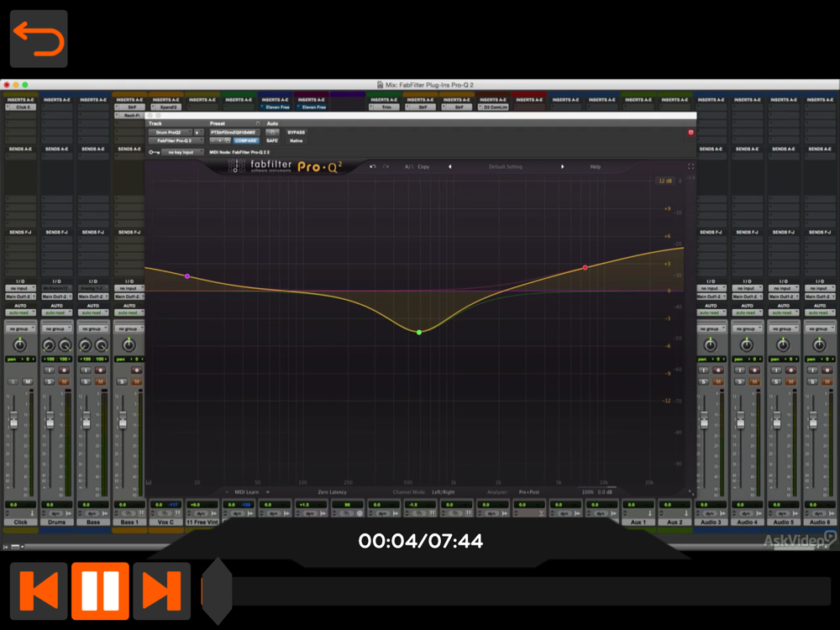Click Zero Latency processing mode
840x630 pixels.
332,491
